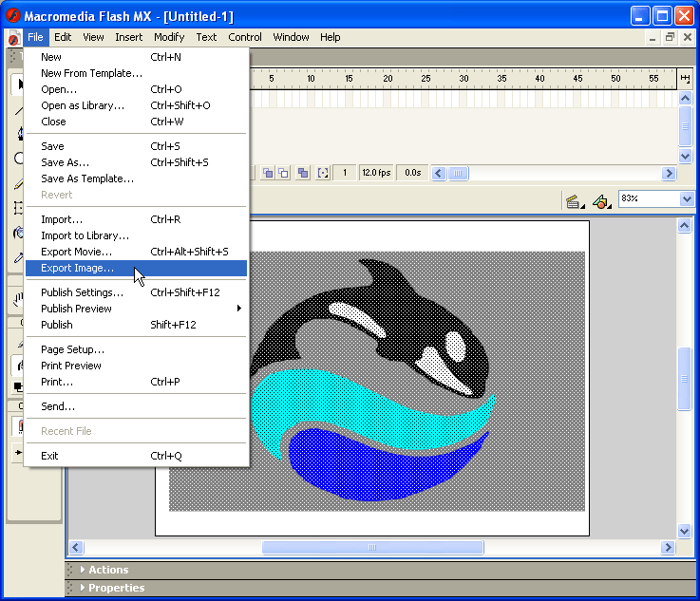
Task: Restore down the document window
Action: pos(670,37)
